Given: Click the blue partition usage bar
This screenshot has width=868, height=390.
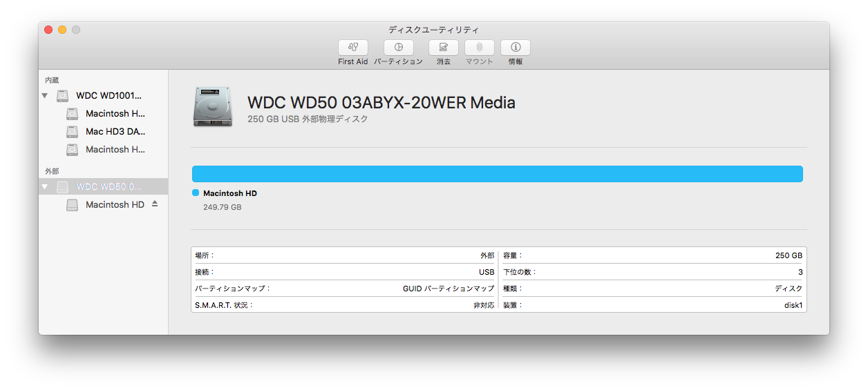Looking at the screenshot, I should [x=498, y=174].
